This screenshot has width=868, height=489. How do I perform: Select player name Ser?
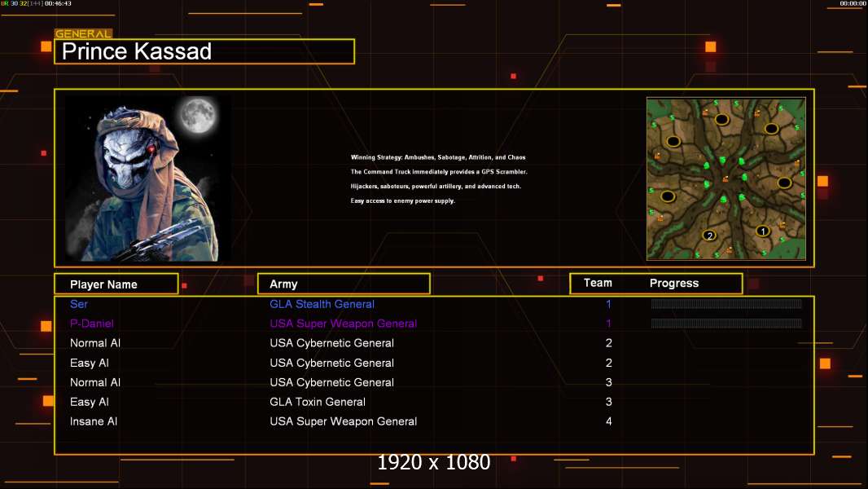pos(79,304)
